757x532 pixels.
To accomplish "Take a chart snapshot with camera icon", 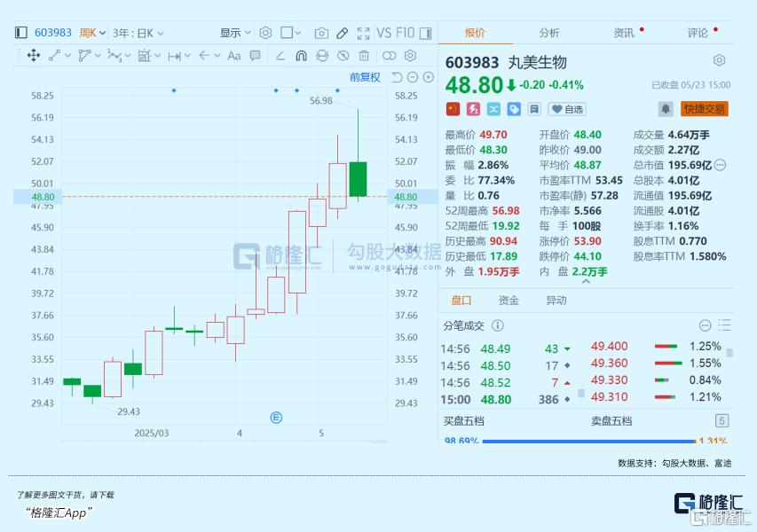I will (321, 34).
